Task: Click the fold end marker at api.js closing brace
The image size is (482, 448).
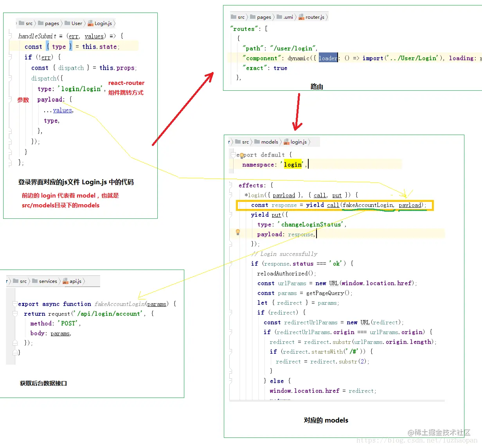Action: pos(15,352)
